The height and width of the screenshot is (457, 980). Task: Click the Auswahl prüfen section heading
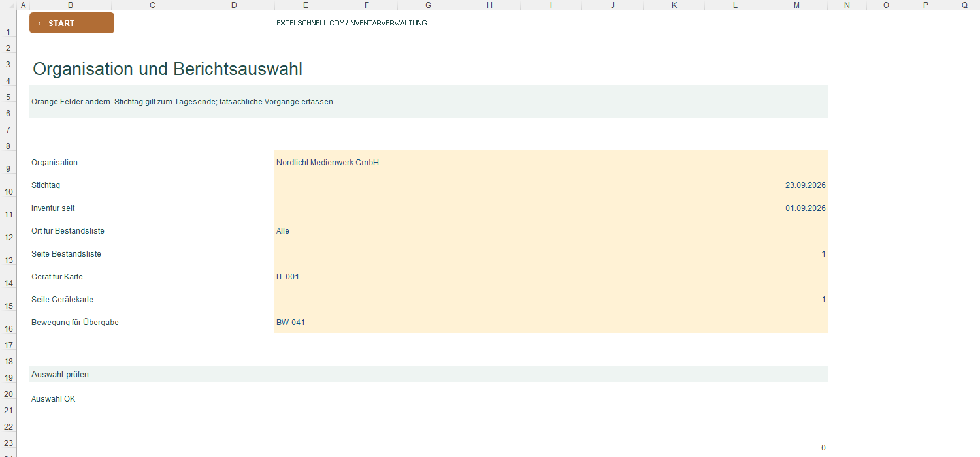click(60, 374)
